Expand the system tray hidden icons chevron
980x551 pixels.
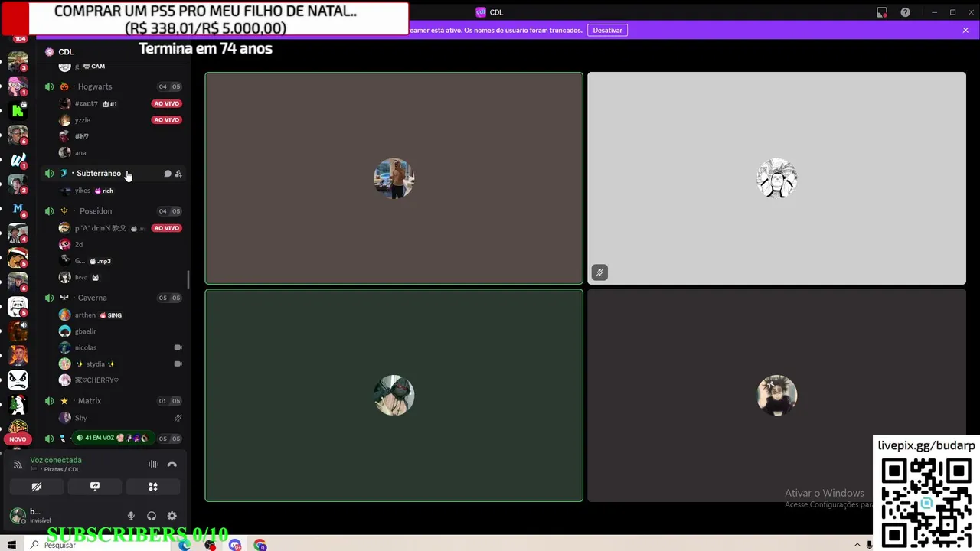pyautogui.click(x=857, y=545)
